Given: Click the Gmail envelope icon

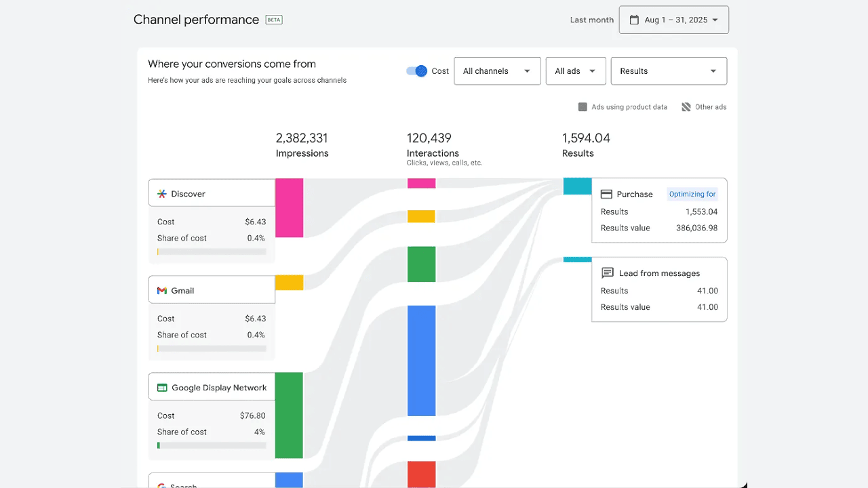Looking at the screenshot, I should [161, 291].
